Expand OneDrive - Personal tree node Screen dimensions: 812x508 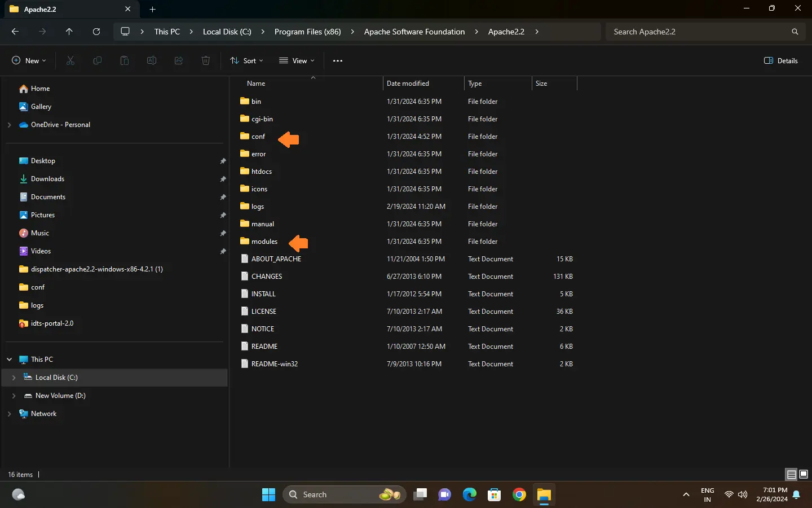pyautogui.click(x=9, y=125)
